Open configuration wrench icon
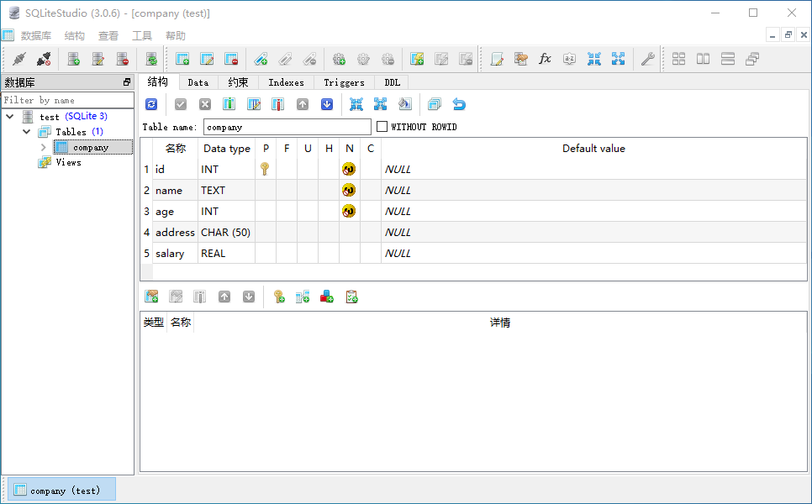Image resolution: width=812 pixels, height=504 pixels. pyautogui.click(x=648, y=59)
